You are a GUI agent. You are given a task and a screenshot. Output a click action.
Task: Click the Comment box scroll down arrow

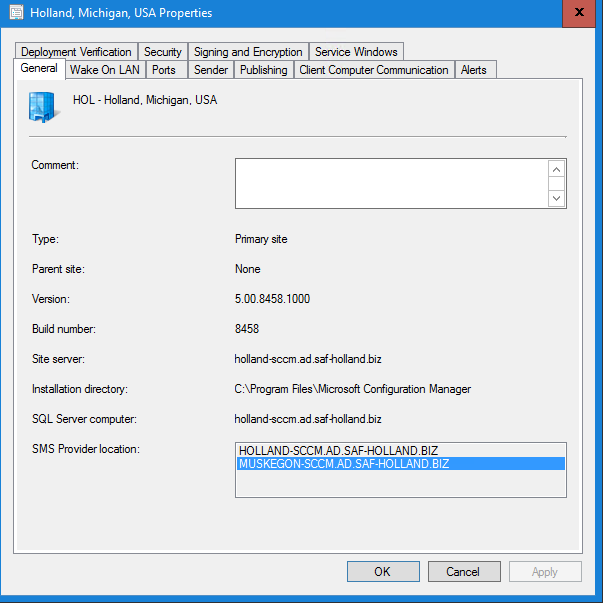coord(556,198)
